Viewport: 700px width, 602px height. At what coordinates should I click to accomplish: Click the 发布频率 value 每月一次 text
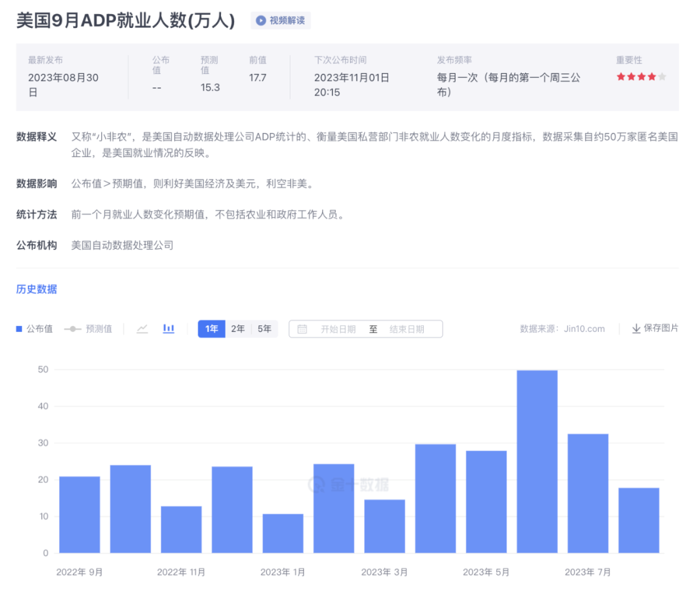[x=509, y=85]
